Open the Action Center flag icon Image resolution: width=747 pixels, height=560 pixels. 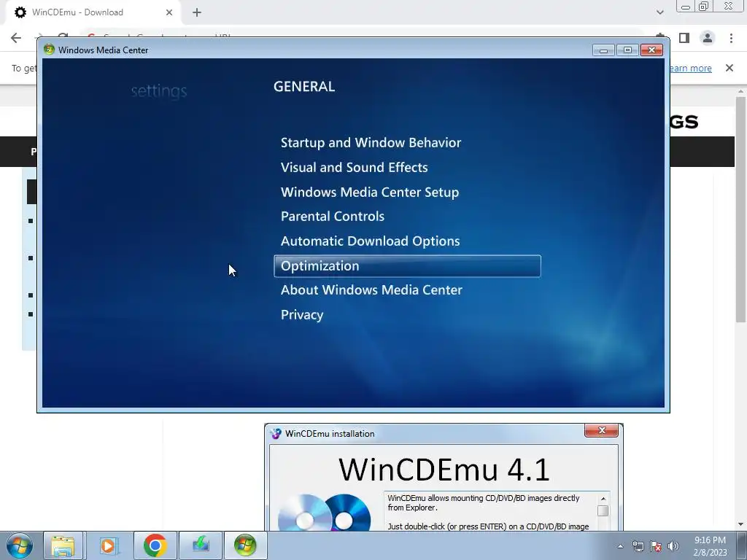click(x=656, y=546)
